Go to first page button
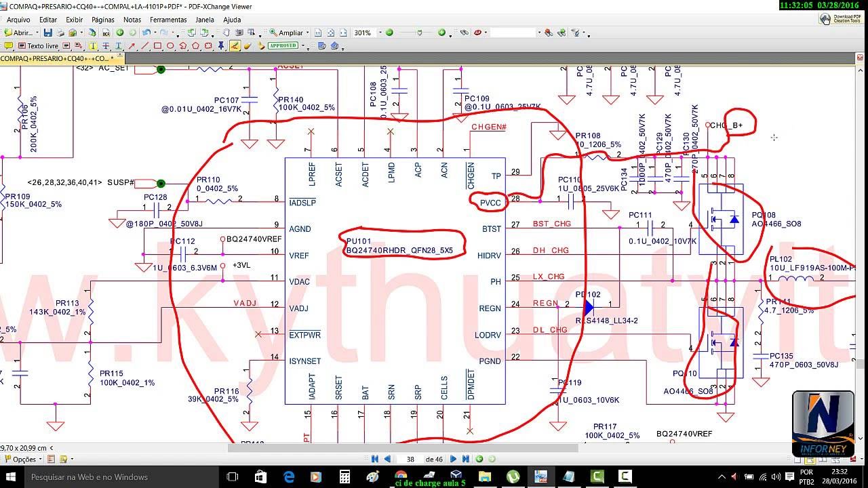The width and height of the screenshot is (868, 488). 374,459
